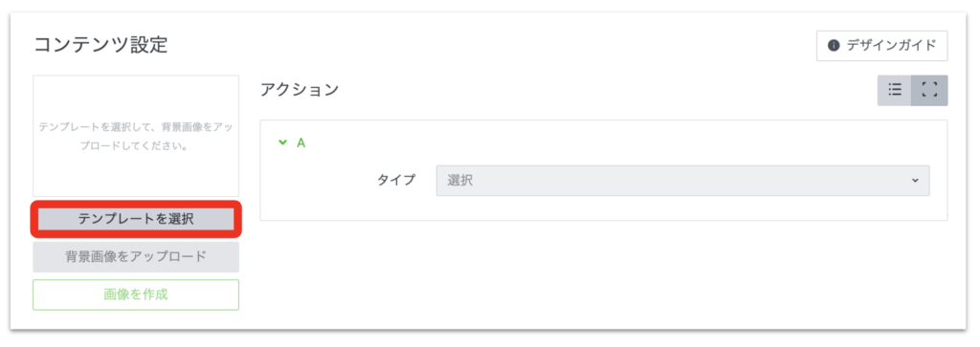Click the placeholder text about uploading a background image
Viewport: 980px width, 347px height.
tap(136, 138)
